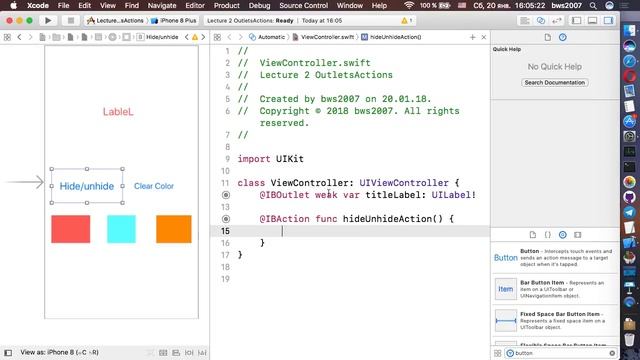
Task: Switch to the Version editor
Action: (x=557, y=20)
